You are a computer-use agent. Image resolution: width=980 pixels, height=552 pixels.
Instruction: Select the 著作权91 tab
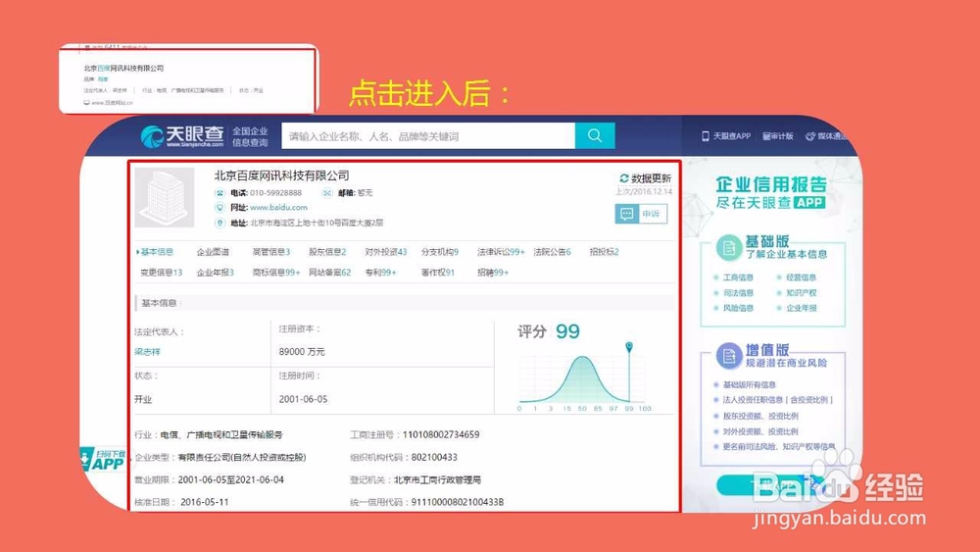(x=438, y=273)
